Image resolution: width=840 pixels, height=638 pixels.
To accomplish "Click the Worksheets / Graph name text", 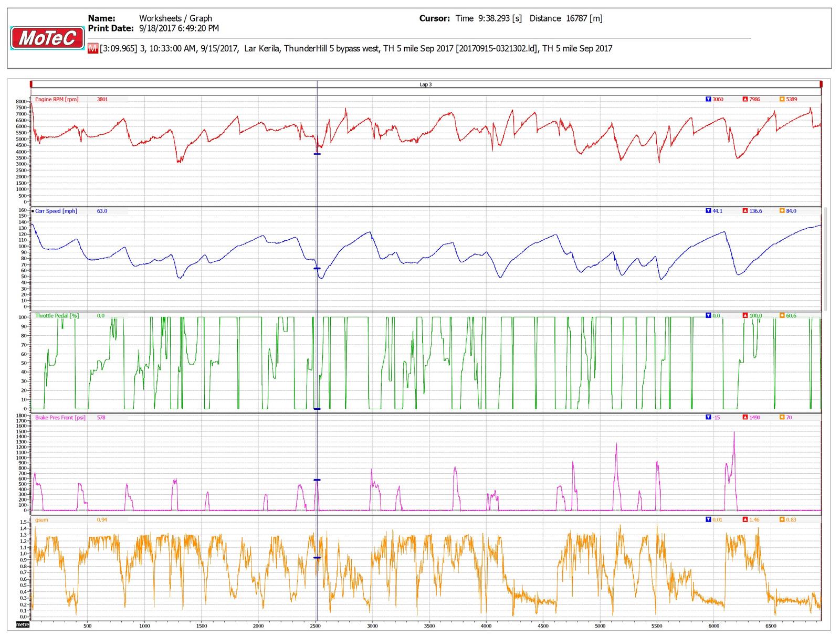I will 175,18.
